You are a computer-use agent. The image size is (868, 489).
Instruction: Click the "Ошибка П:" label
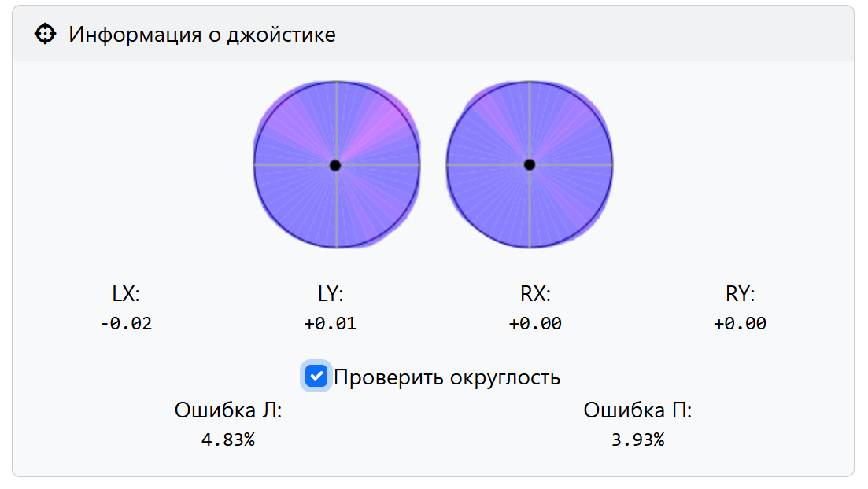(x=637, y=410)
